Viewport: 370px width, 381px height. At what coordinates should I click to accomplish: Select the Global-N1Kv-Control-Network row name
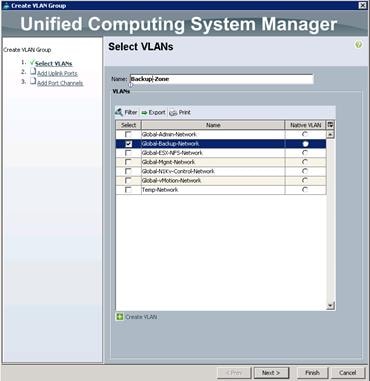pos(178,171)
